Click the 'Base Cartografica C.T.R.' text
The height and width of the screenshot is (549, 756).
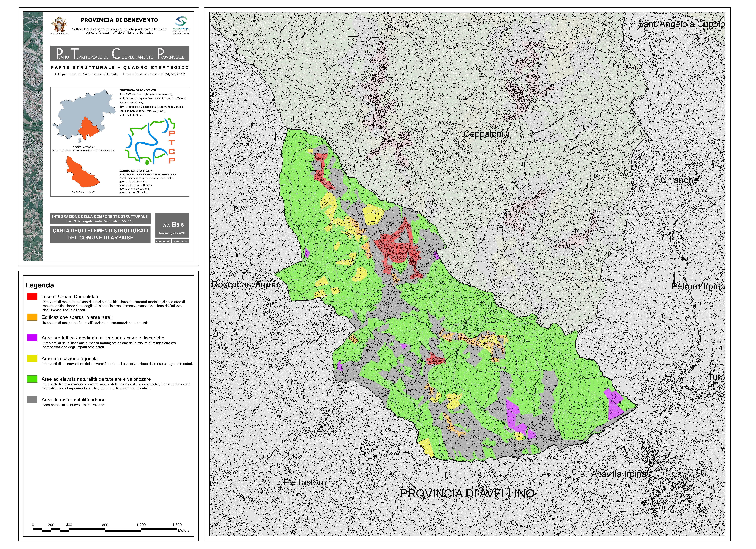tap(172, 233)
